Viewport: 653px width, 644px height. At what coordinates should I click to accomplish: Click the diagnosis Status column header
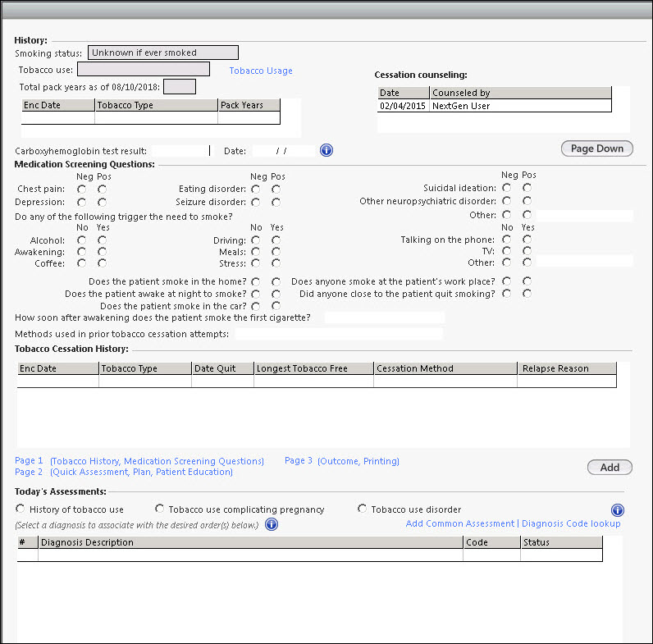coord(561,542)
